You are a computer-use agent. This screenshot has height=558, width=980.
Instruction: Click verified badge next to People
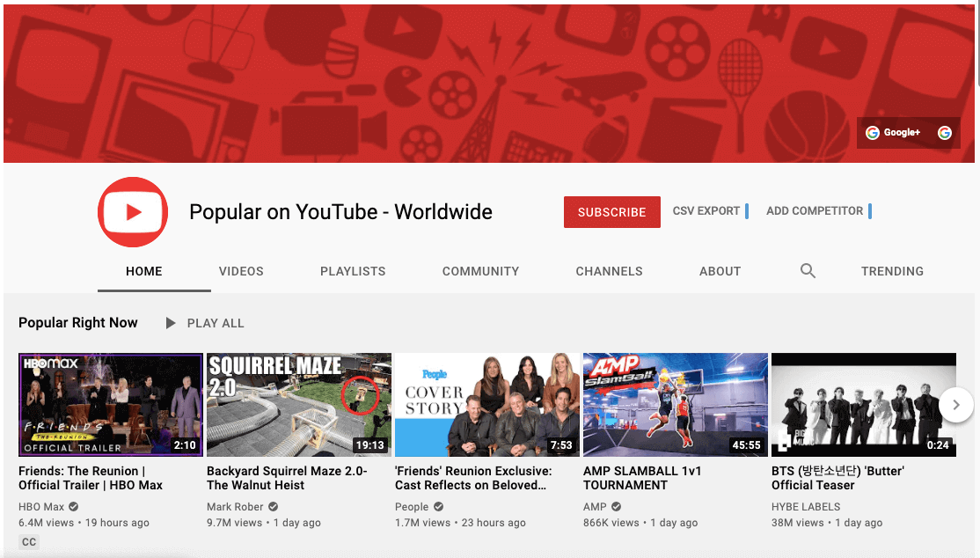pos(439,507)
